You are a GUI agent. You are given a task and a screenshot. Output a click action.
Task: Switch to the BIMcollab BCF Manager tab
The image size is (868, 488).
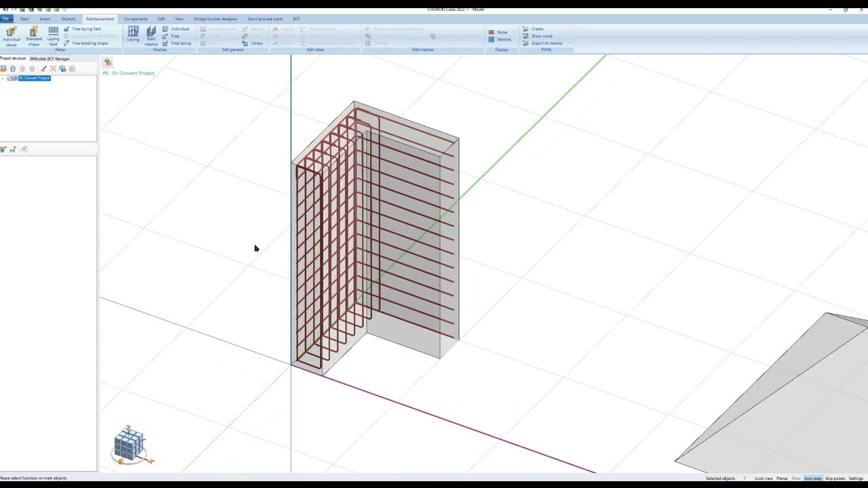tap(50, 59)
